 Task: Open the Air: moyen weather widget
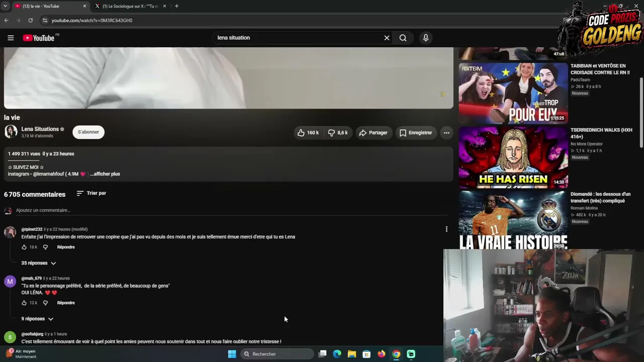20,354
